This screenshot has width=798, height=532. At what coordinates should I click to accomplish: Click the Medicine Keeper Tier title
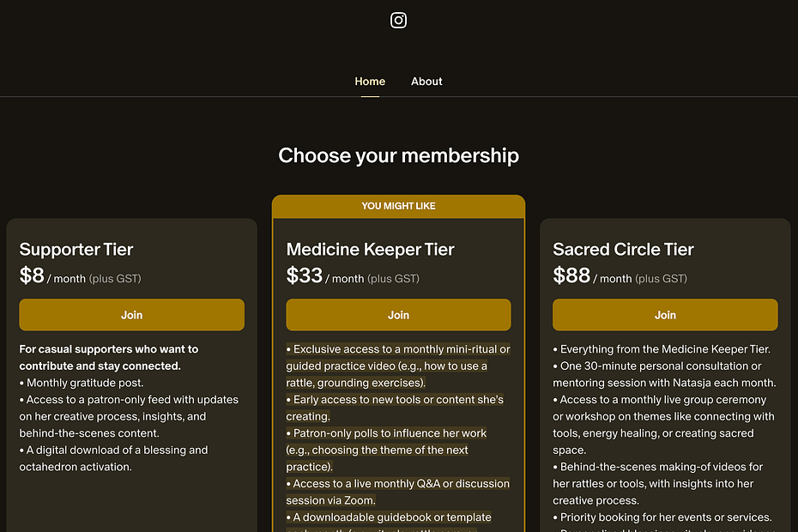click(370, 250)
